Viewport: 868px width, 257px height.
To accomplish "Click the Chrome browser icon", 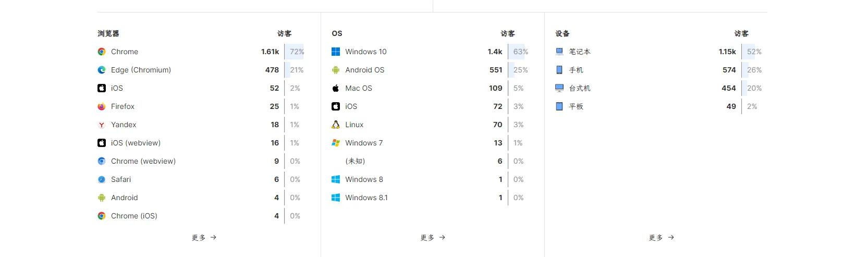I will click(x=102, y=52).
